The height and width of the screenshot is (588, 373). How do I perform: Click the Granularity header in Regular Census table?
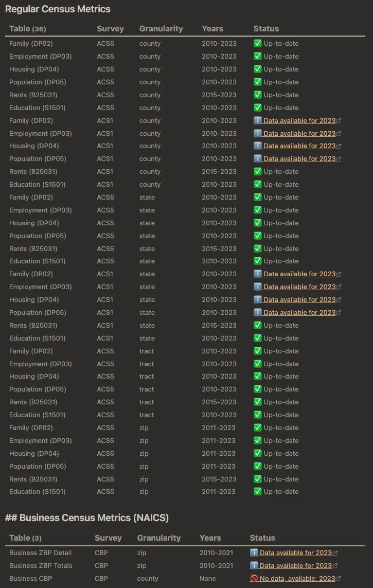pos(161,29)
